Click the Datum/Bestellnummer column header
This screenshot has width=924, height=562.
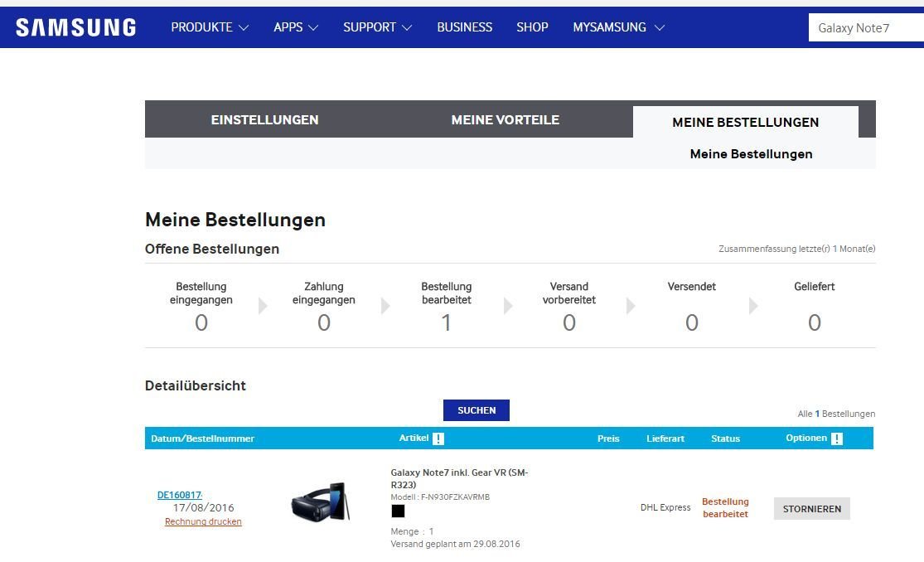[203, 438]
